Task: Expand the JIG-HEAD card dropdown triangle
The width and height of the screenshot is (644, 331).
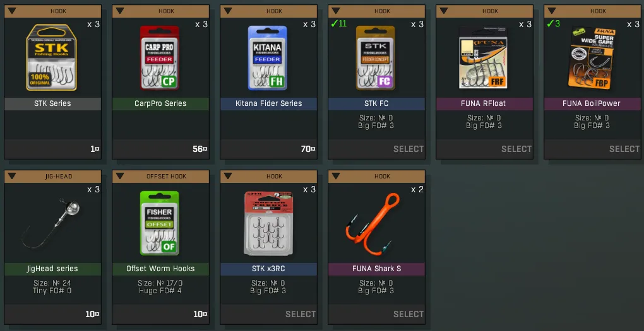Action: click(12, 176)
